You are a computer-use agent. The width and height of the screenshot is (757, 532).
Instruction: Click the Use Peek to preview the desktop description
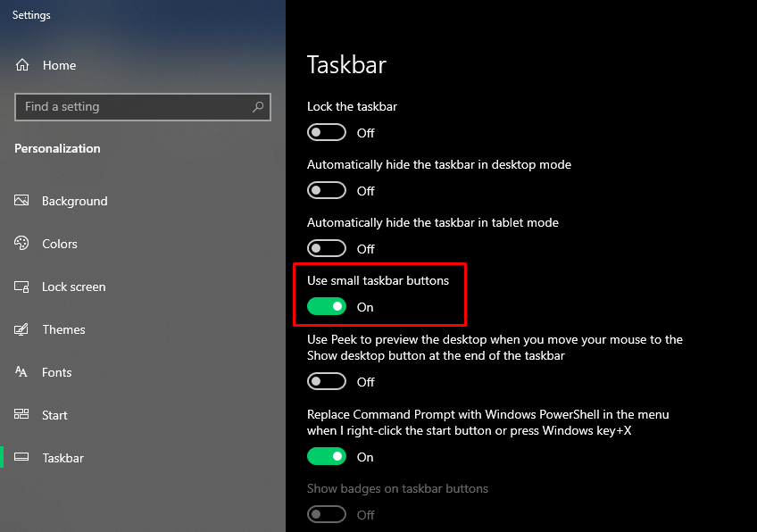coord(495,347)
